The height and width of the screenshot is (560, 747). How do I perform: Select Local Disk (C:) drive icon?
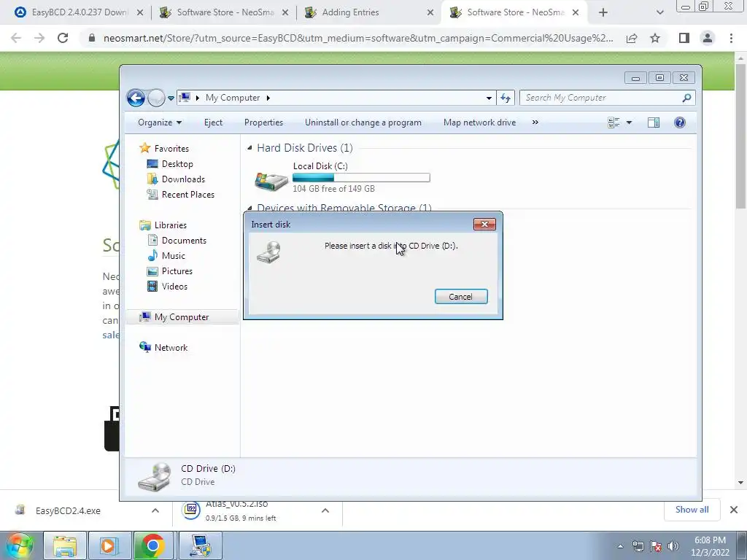point(271,180)
